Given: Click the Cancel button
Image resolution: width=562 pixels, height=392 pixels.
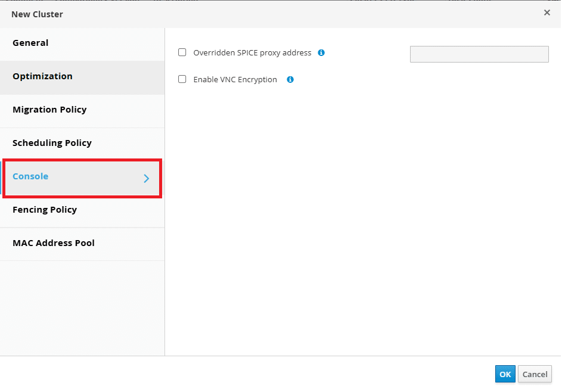Looking at the screenshot, I should [x=535, y=374].
